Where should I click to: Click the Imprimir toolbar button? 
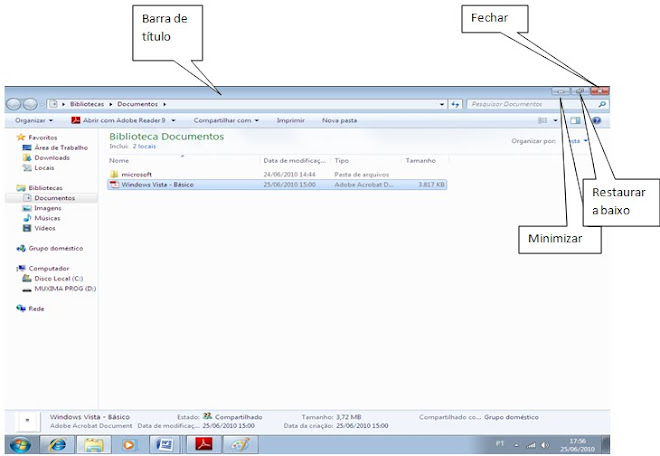tap(290, 120)
